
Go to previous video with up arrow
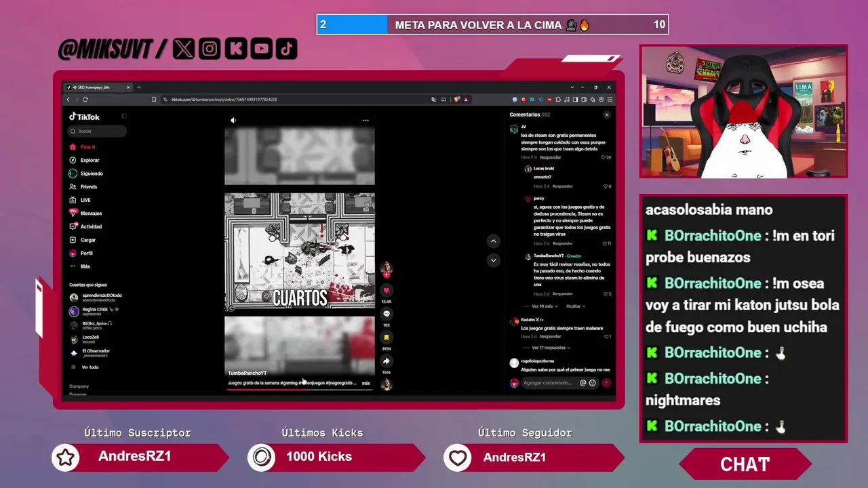[x=494, y=241]
